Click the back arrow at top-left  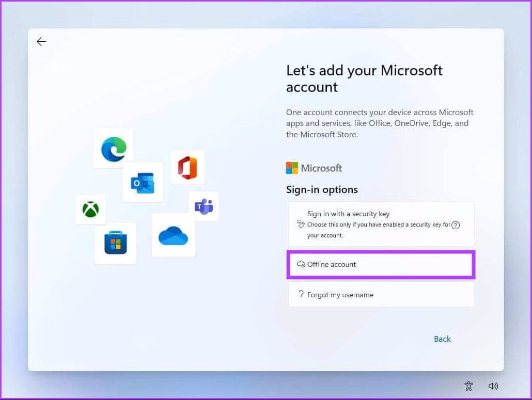[41, 42]
